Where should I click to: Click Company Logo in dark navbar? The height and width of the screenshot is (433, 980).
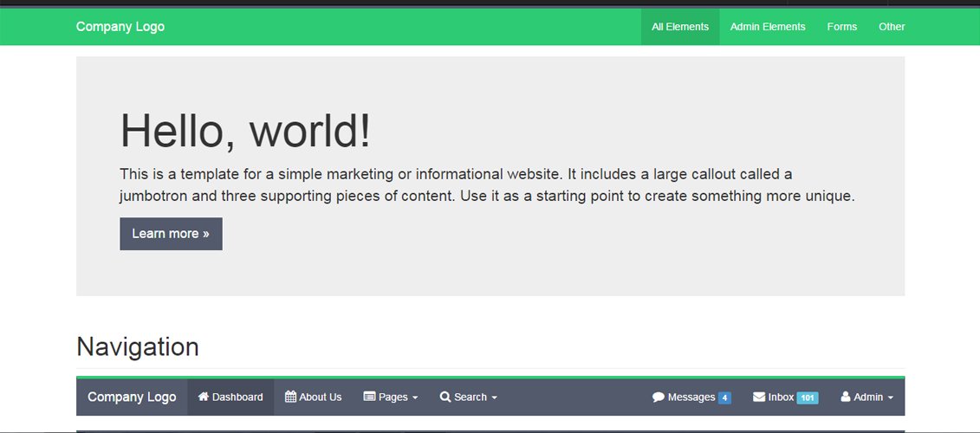[132, 397]
